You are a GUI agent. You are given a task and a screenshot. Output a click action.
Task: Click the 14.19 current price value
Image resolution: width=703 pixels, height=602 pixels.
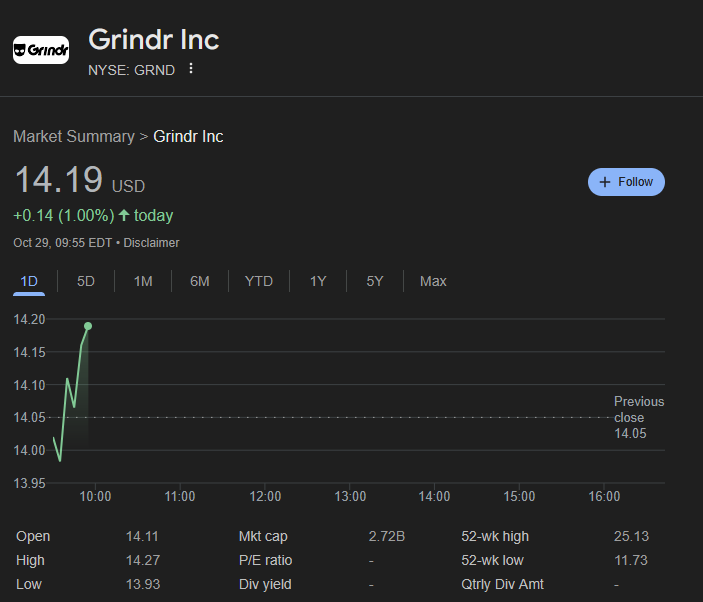click(59, 179)
